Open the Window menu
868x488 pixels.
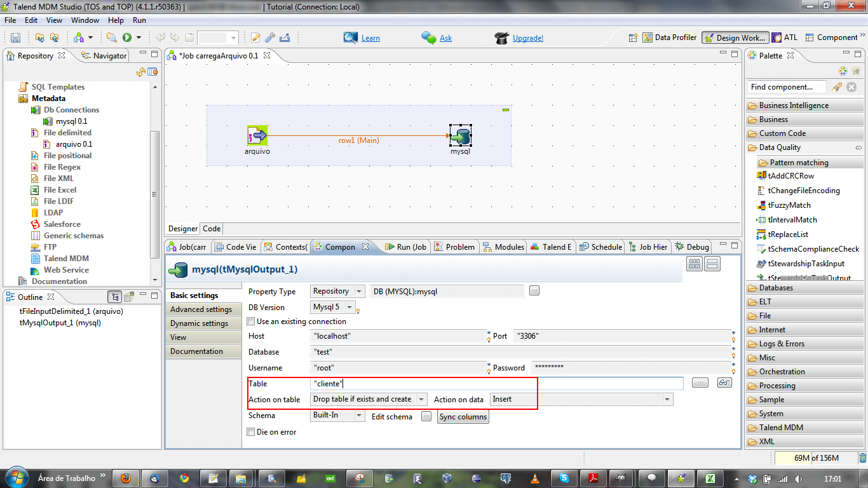coord(85,20)
